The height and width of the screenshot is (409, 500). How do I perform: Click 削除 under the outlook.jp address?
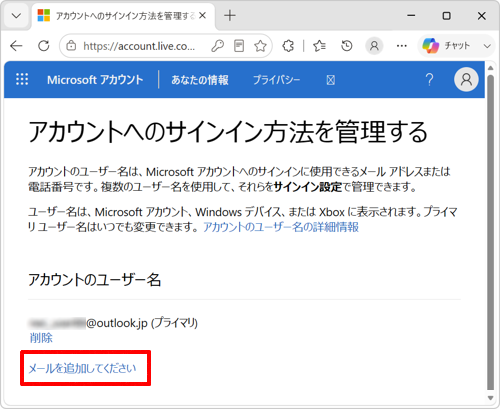click(41, 338)
